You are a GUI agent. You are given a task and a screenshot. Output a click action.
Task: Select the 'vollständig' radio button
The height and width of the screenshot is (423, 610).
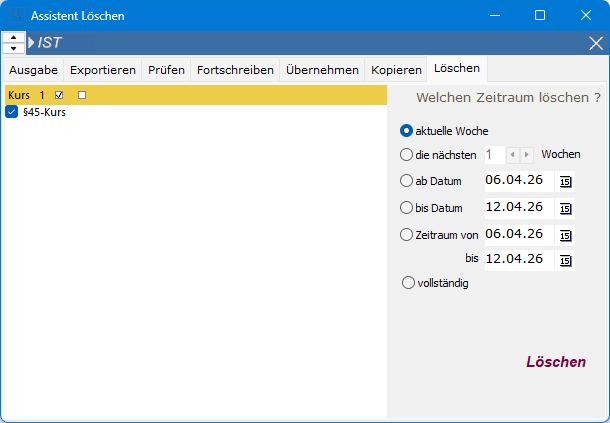[x=406, y=283]
